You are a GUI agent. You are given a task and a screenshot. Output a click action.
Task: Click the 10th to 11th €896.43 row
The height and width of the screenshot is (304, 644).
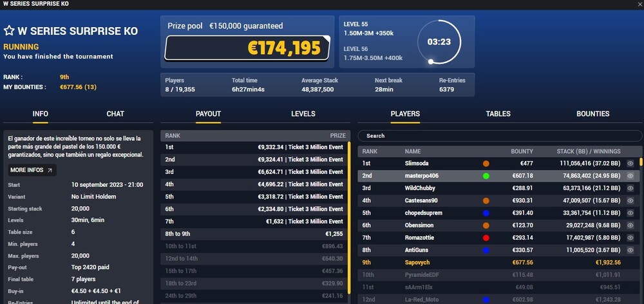point(254,246)
